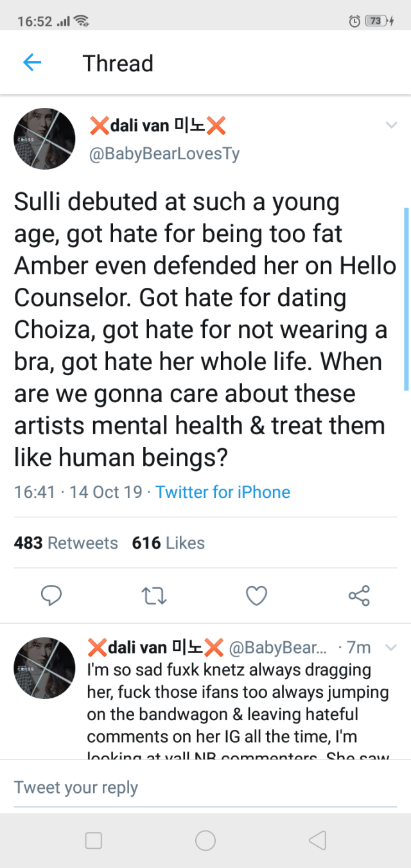Tap the retweet arrows icon

coord(154,596)
